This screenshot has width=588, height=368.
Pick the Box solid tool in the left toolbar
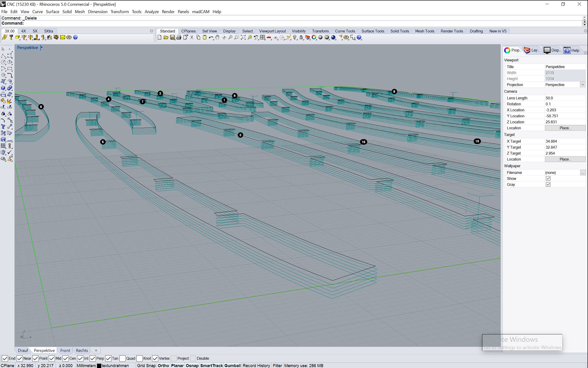pyautogui.click(x=3, y=88)
